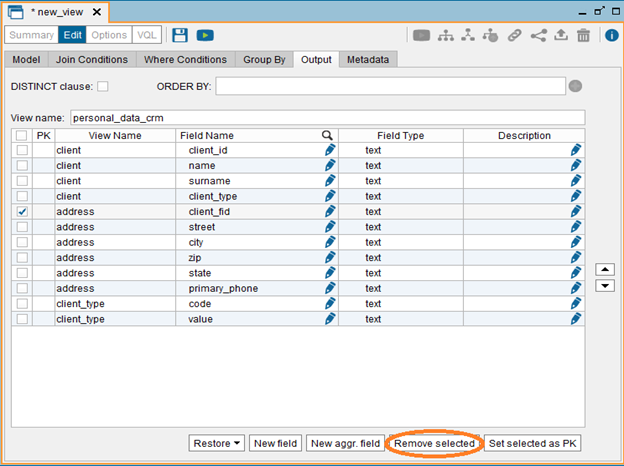Click the info icon in toolbar
Image resolution: width=624 pixels, height=466 pixels.
[x=611, y=35]
